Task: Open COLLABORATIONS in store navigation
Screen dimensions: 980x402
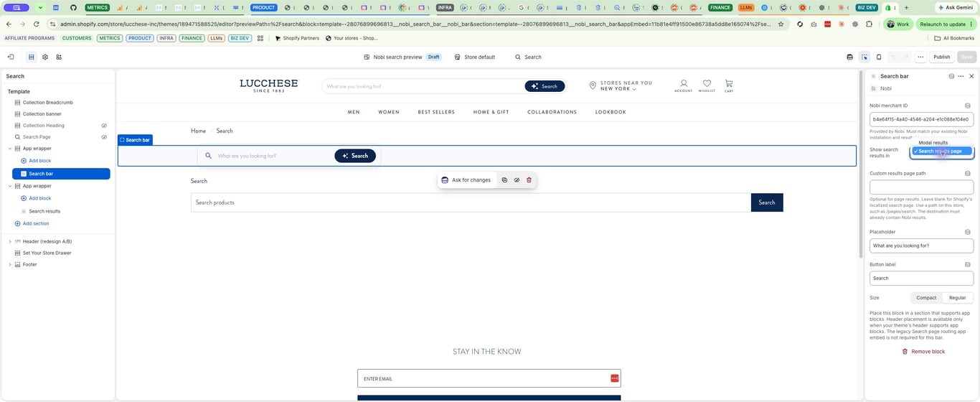Action: click(x=552, y=112)
